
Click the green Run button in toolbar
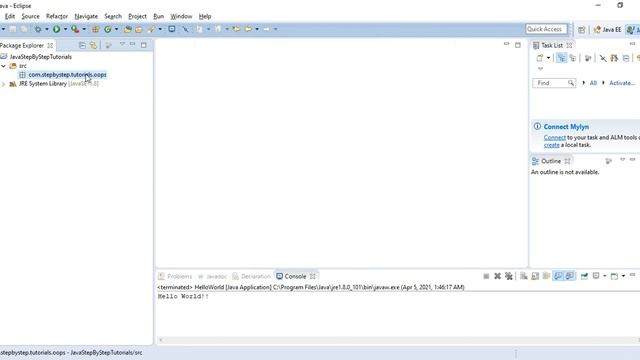click(56, 29)
